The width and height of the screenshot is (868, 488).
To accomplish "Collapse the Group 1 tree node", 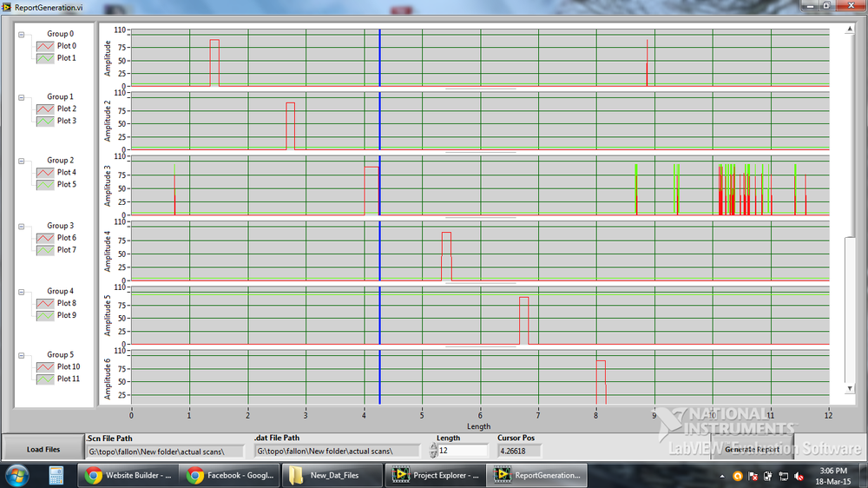I will coord(22,97).
